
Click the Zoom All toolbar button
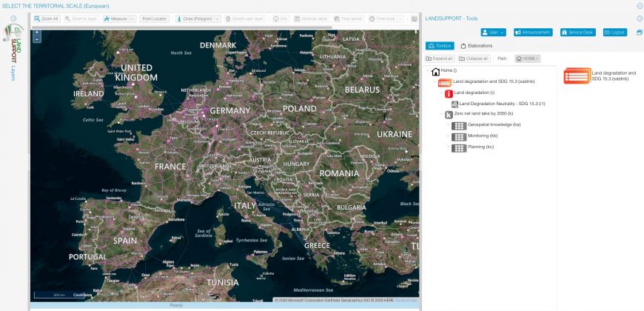pos(47,18)
